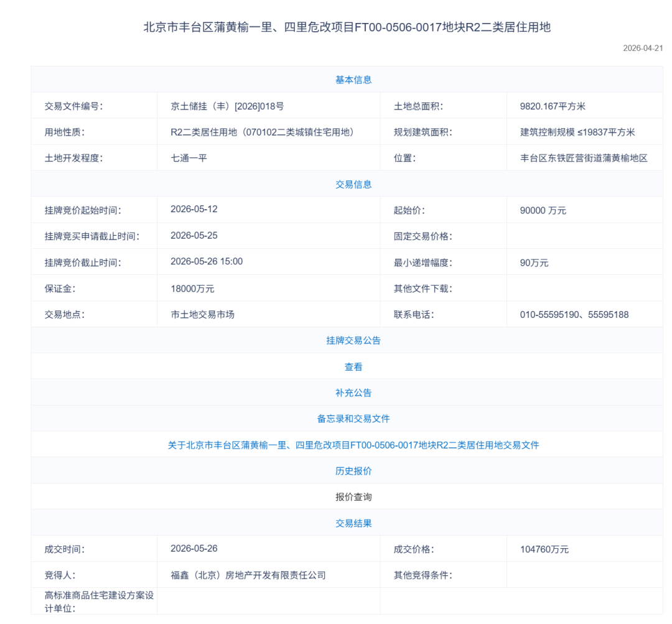Click the deposit value 18000万元
Screen dimensions: 672x624
[192, 289]
